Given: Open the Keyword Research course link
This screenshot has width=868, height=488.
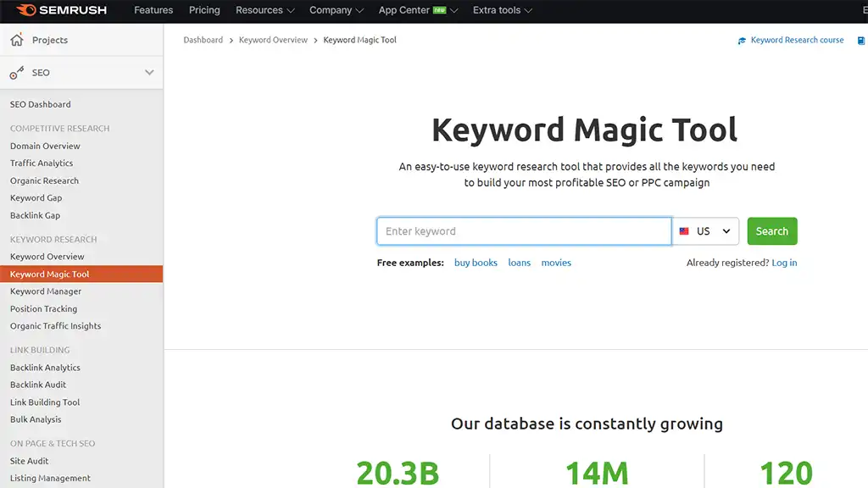Looking at the screenshot, I should [x=797, y=40].
